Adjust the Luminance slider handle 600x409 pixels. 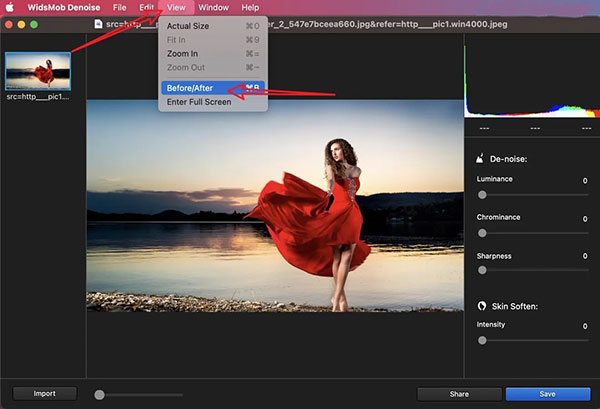pos(482,195)
